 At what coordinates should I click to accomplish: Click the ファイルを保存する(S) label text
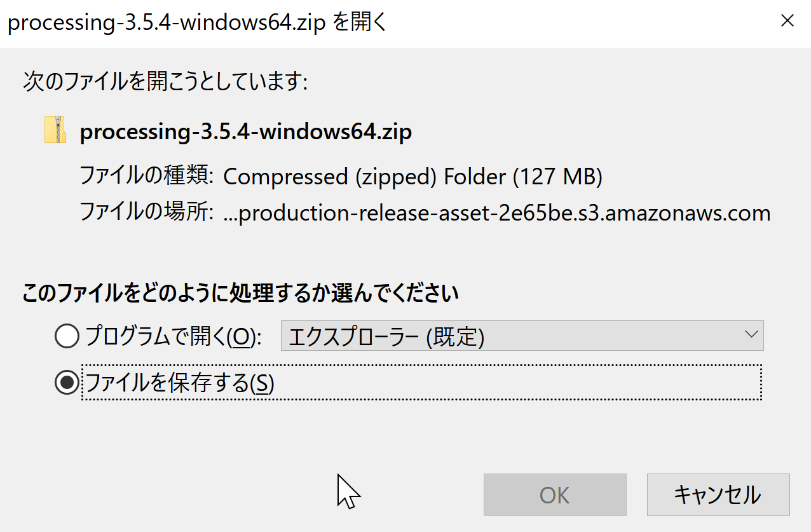tap(179, 383)
